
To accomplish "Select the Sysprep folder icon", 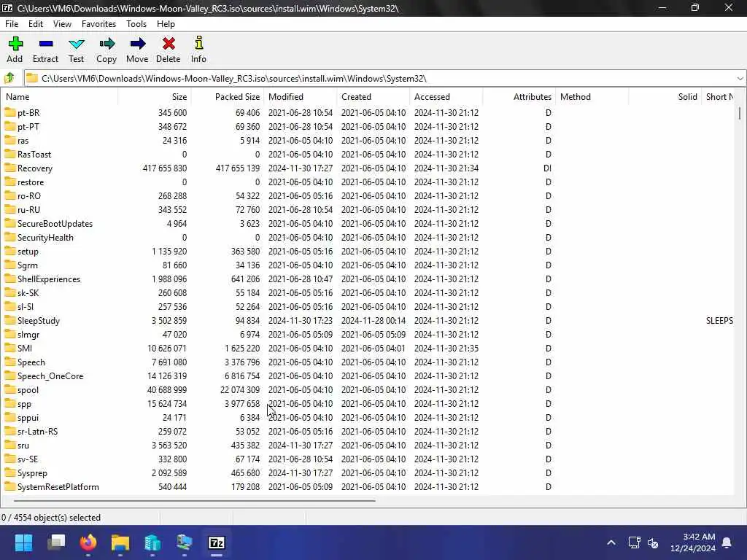I will tap(10, 472).
